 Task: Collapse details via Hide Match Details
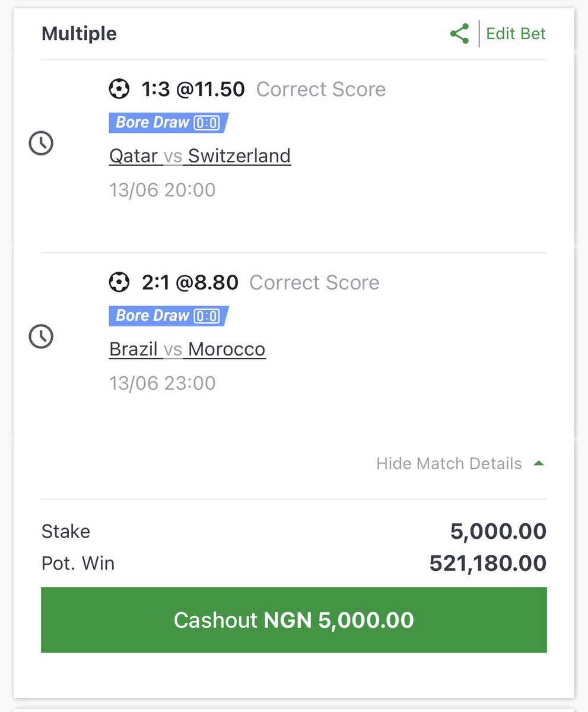(x=449, y=463)
